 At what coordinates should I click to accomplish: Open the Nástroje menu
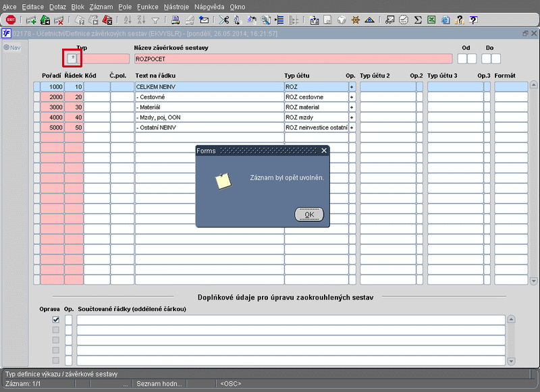178,5
